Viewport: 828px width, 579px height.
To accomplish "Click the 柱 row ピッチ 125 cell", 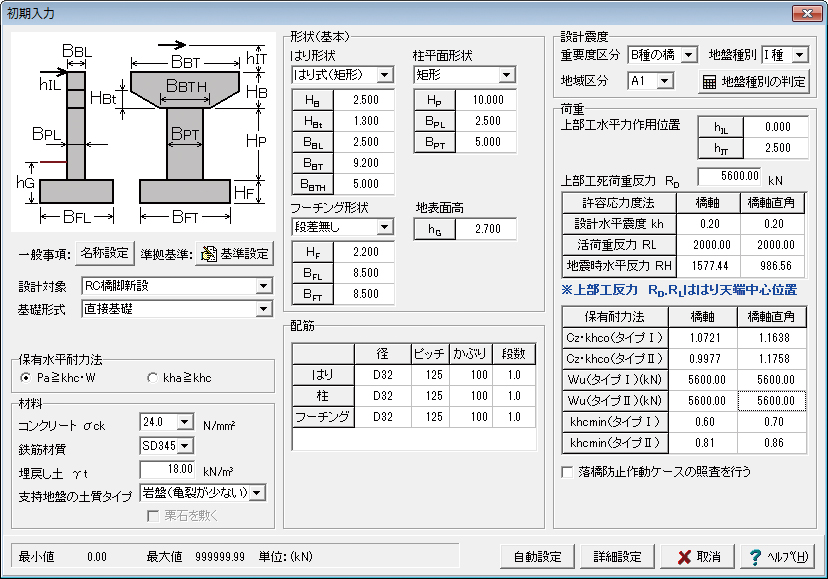I will click(x=430, y=396).
